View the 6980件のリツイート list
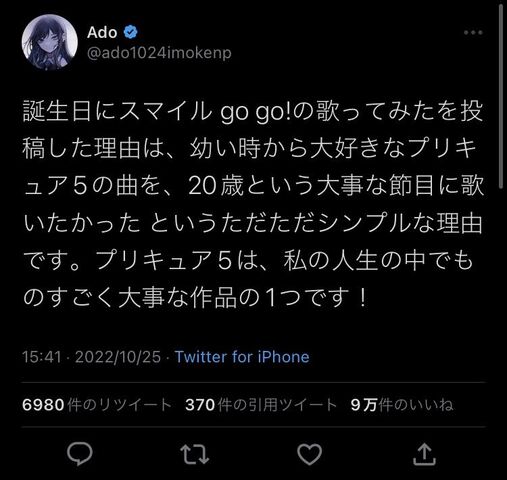The image size is (507, 480). click(96, 405)
